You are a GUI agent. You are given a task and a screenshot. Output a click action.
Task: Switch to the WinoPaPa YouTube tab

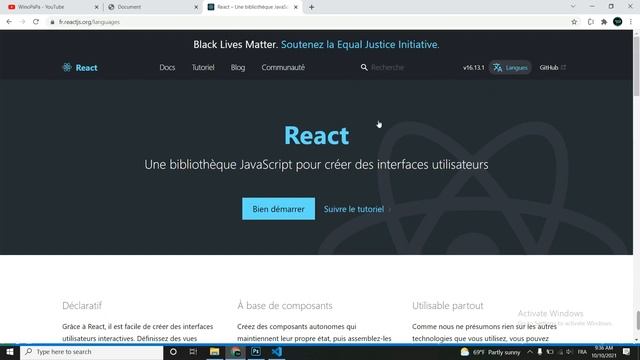(x=48, y=7)
